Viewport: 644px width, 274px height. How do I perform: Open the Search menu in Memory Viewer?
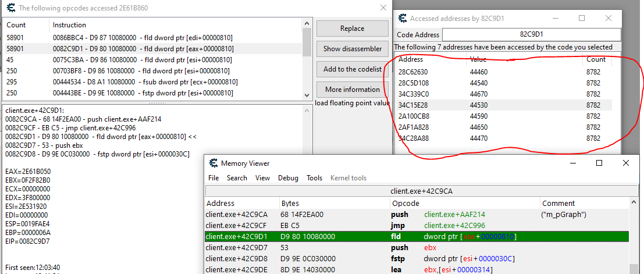(x=237, y=178)
